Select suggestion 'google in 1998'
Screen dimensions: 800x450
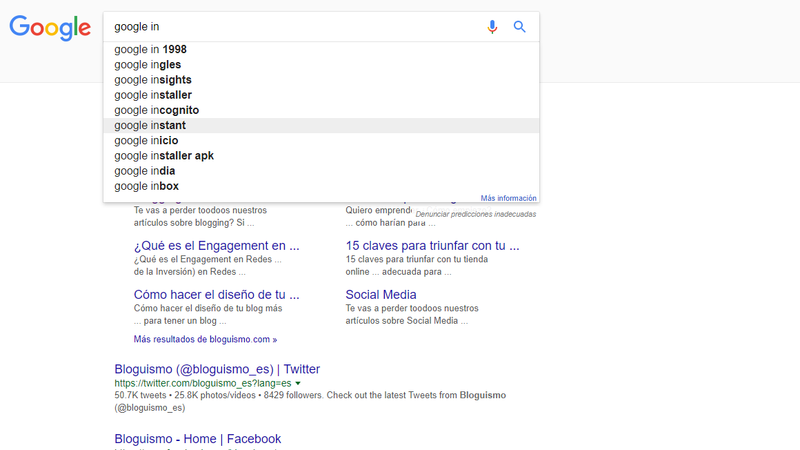(321, 49)
